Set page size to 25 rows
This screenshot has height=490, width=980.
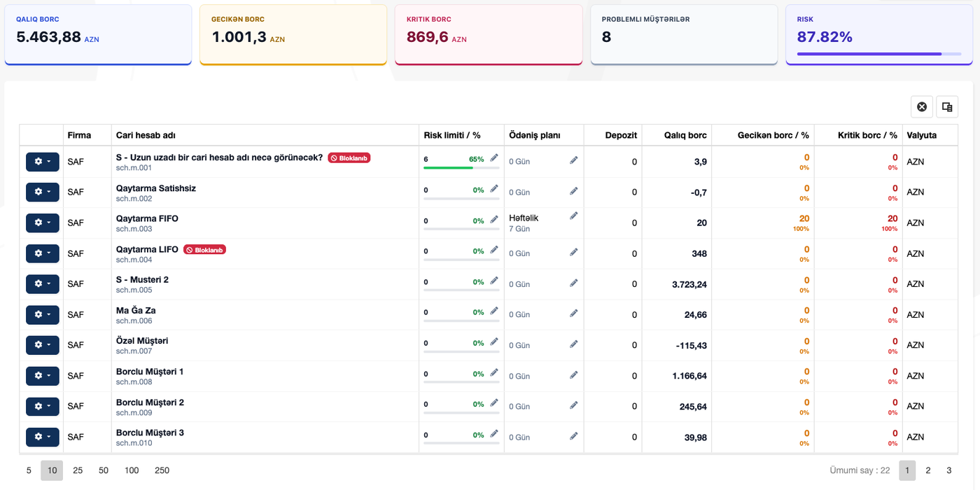pos(78,470)
